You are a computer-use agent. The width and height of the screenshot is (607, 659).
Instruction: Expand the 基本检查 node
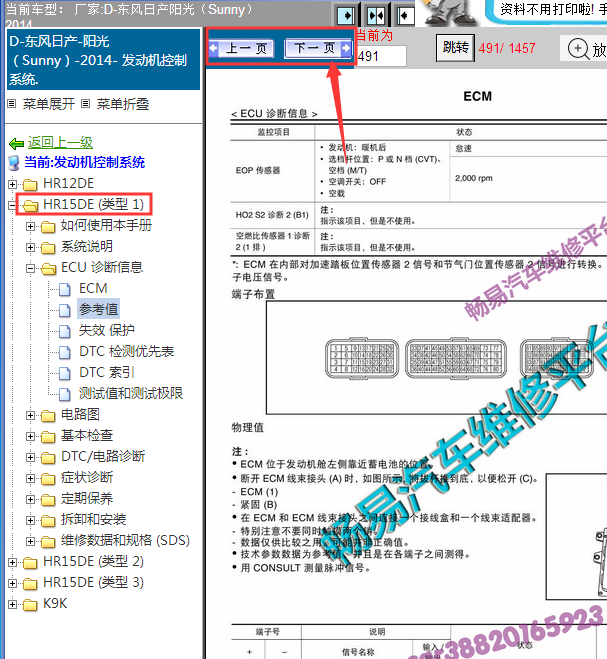(x=30, y=436)
